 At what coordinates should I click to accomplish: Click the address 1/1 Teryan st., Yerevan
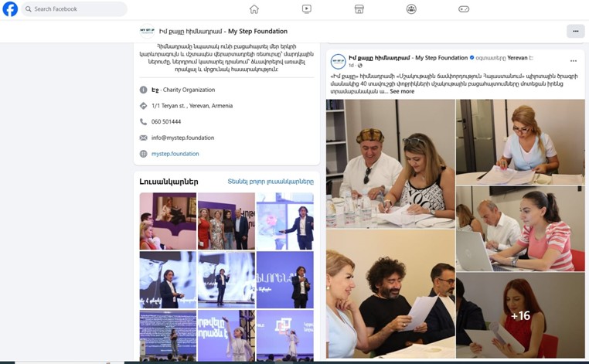(x=192, y=106)
